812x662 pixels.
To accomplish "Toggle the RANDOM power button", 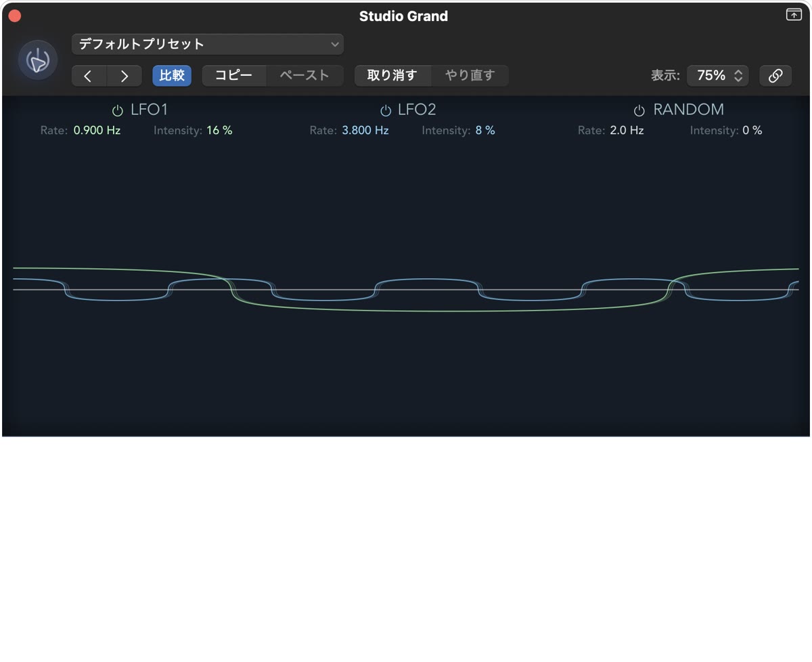I will 639,110.
